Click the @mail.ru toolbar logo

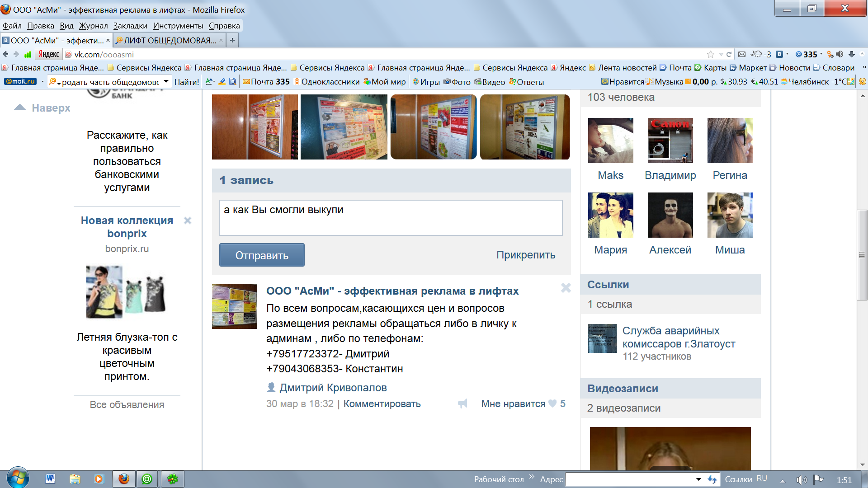click(20, 81)
